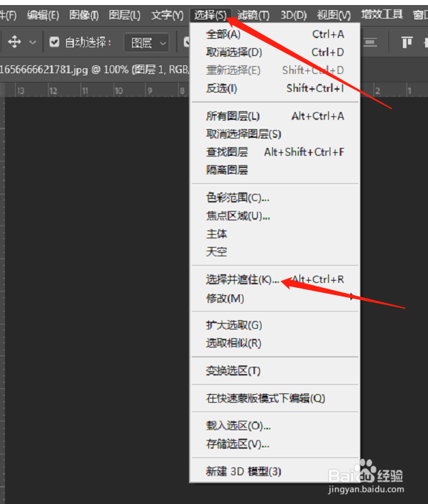
Task: Expand the 修改(M) submenu
Action: pos(275,298)
